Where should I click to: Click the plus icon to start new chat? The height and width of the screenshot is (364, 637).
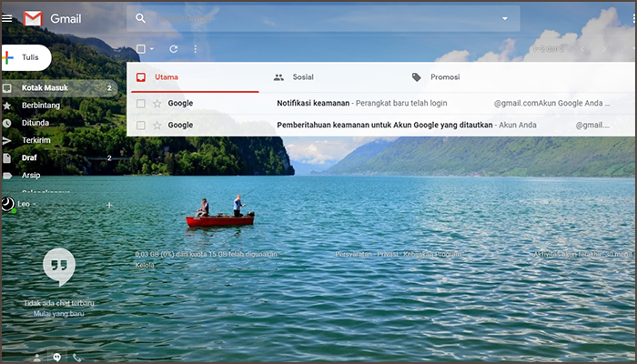109,205
